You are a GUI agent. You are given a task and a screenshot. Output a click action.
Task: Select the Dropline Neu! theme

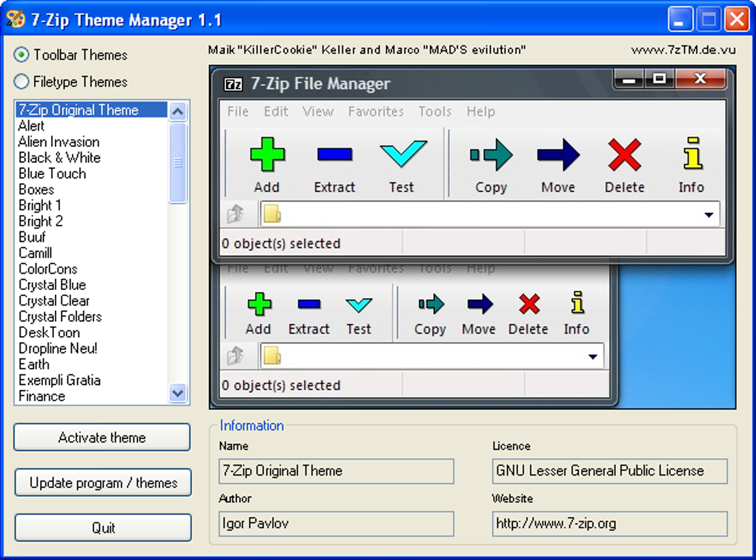pyautogui.click(x=92, y=349)
